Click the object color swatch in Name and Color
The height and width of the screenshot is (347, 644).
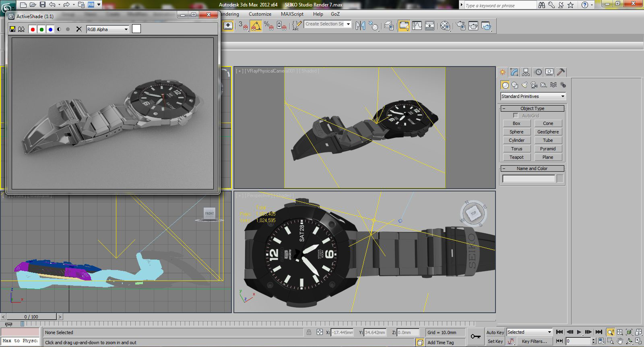(x=560, y=179)
